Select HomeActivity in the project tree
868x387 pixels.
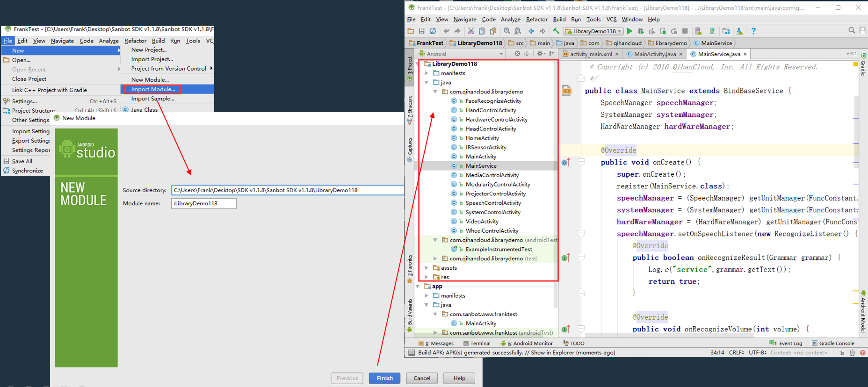(x=482, y=138)
